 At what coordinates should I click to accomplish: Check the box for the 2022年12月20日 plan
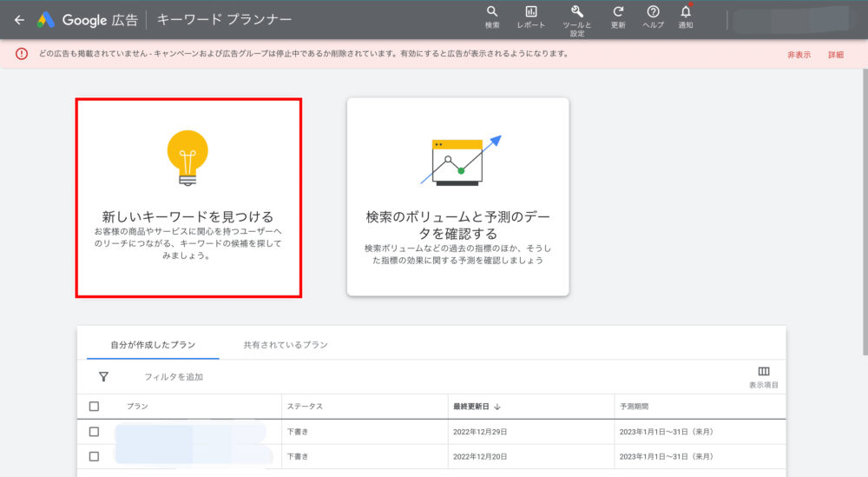coord(94,456)
